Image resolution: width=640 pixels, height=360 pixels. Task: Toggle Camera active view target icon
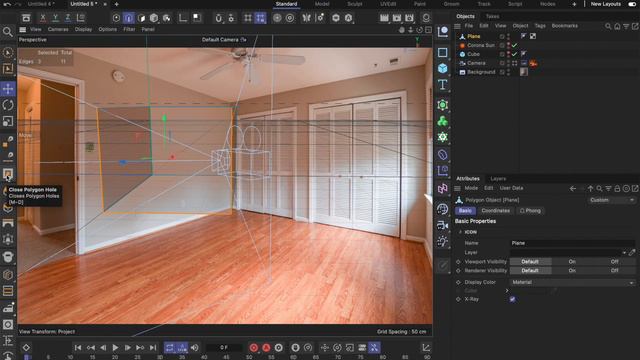(515, 63)
